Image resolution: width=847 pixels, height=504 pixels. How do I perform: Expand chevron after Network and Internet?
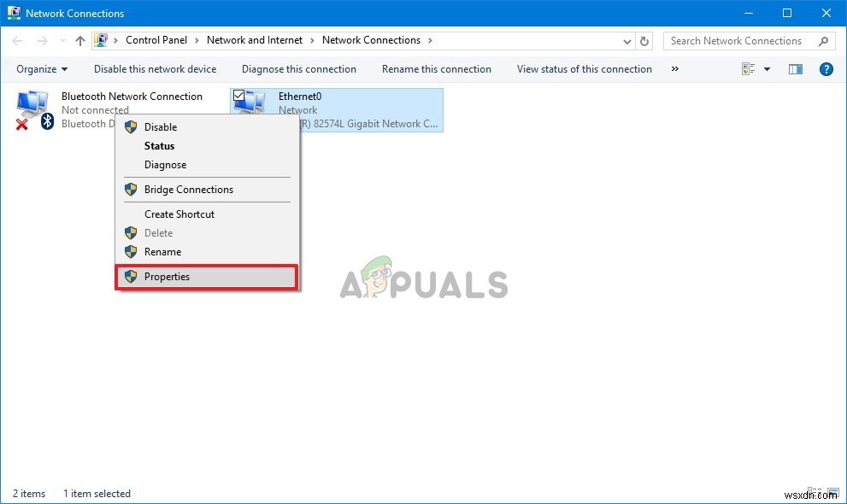click(x=312, y=40)
